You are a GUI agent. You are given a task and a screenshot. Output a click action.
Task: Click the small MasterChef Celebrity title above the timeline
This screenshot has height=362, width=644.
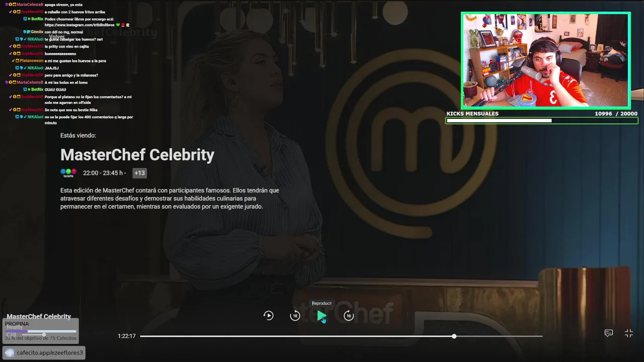click(x=39, y=316)
